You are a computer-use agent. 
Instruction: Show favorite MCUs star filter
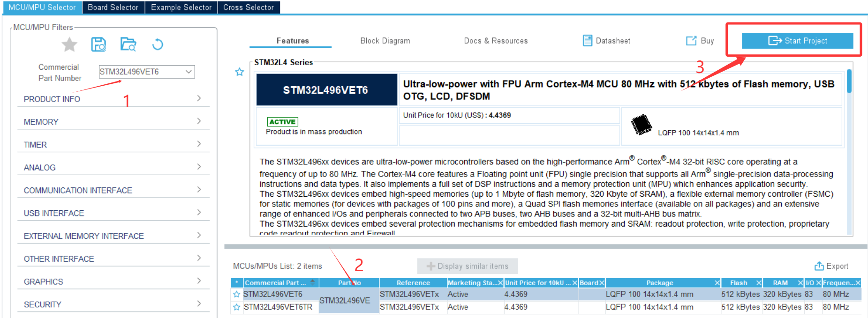[x=69, y=44]
